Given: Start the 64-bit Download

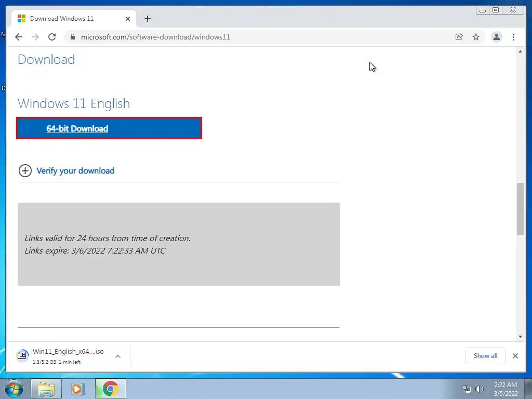Looking at the screenshot, I should click(109, 128).
